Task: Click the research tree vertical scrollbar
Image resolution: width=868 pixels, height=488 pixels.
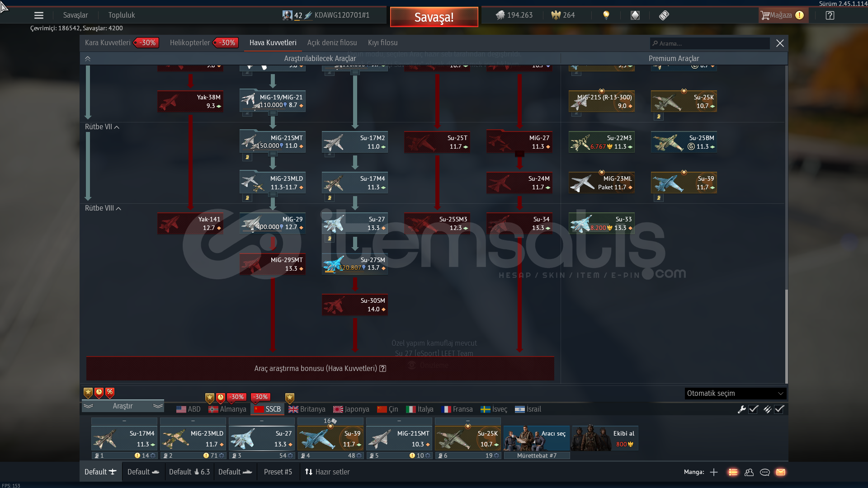Action: (x=787, y=336)
